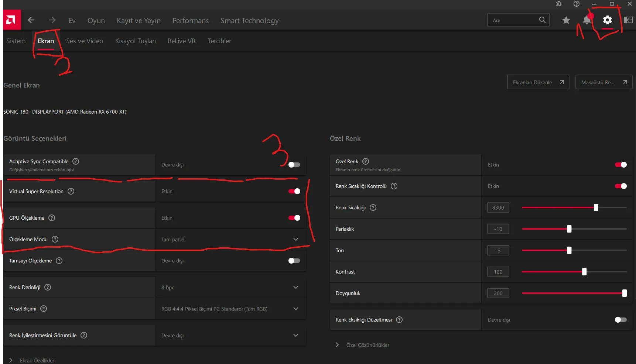Expand the Özel Çözünürlükler section
This screenshot has height=364, width=636.
(x=337, y=345)
